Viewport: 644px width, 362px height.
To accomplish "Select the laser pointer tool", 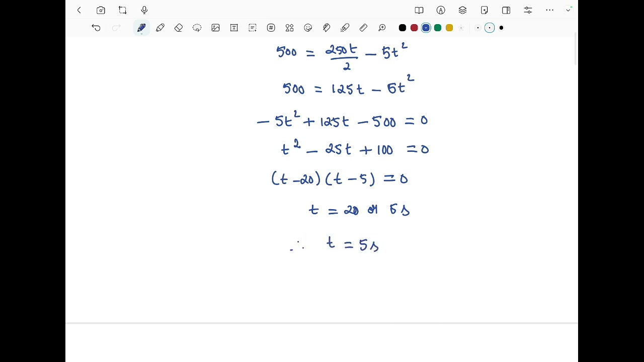I will pyautogui.click(x=345, y=28).
